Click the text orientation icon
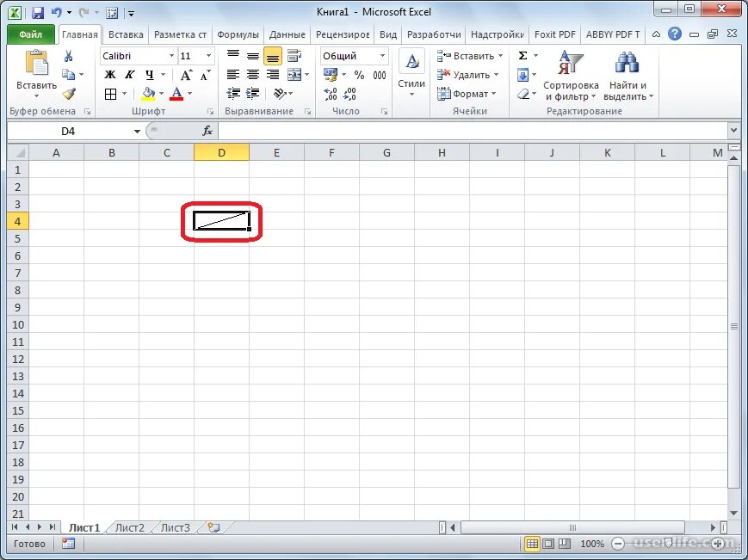The width and height of the screenshot is (748, 560). tap(280, 94)
